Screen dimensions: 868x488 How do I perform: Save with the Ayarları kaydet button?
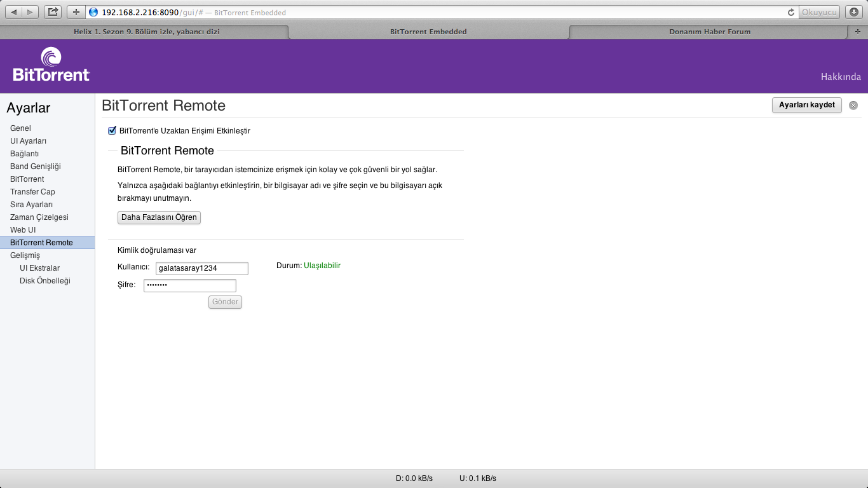(807, 105)
